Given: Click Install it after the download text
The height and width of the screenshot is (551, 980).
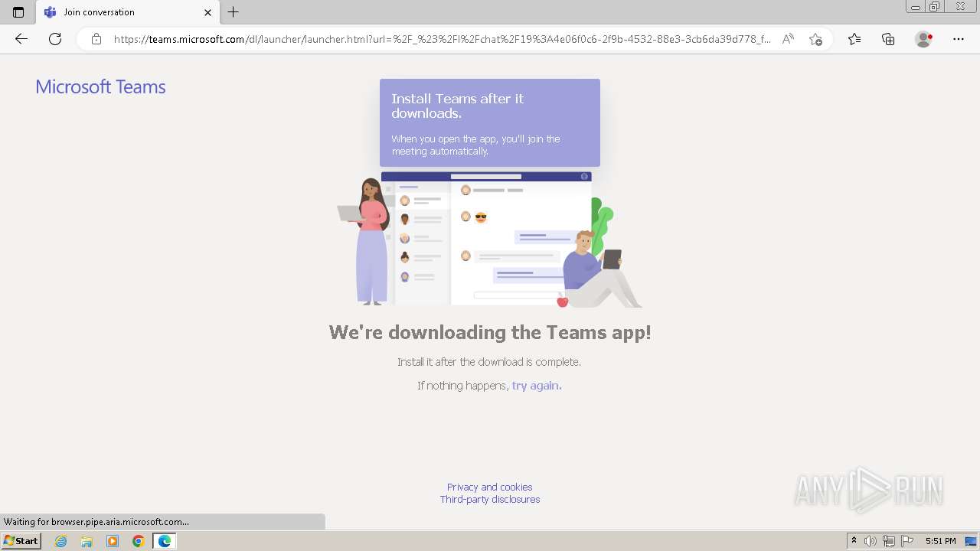Looking at the screenshot, I should pyautogui.click(x=489, y=362).
